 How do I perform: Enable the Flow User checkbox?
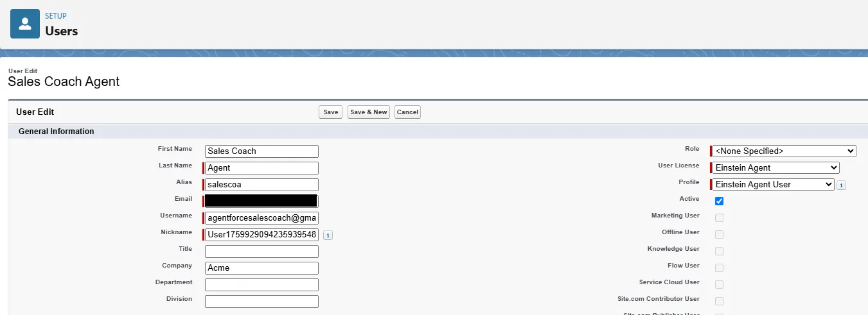click(719, 268)
